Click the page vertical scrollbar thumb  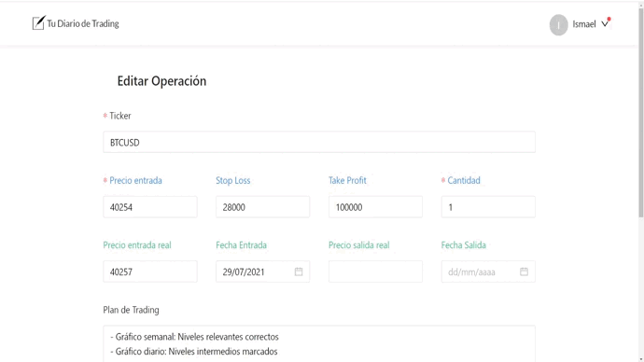tap(640, 112)
